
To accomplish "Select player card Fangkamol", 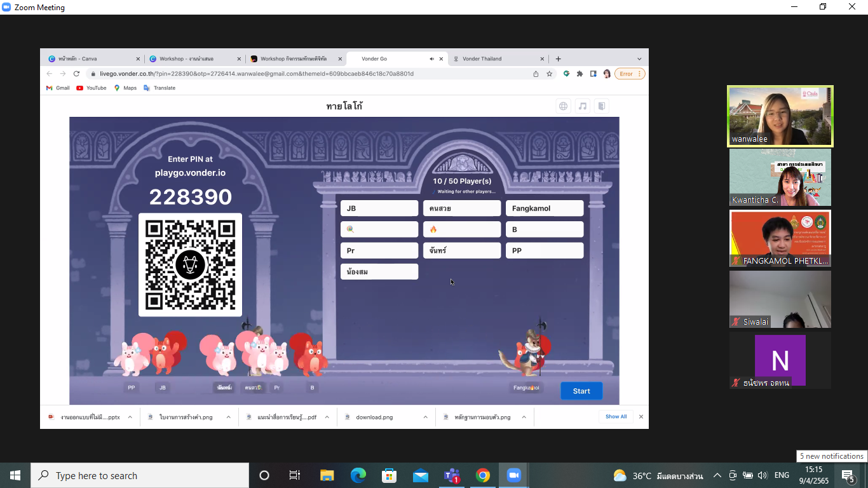I will (x=545, y=208).
